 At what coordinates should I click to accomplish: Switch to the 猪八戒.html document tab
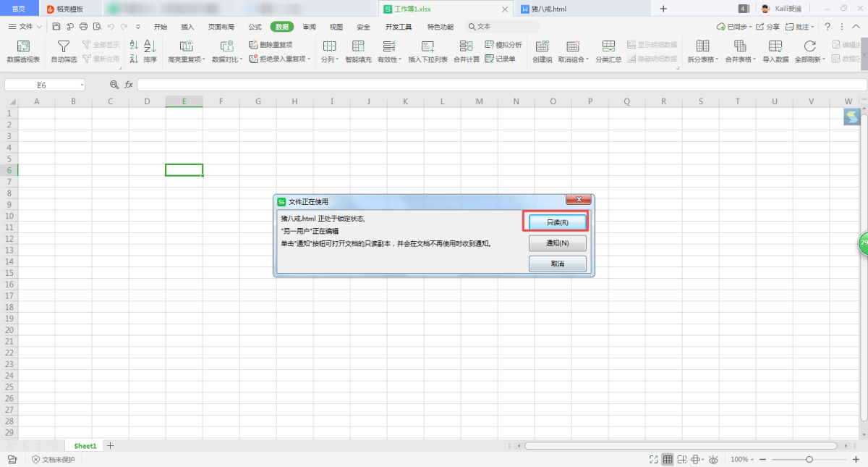542,9
